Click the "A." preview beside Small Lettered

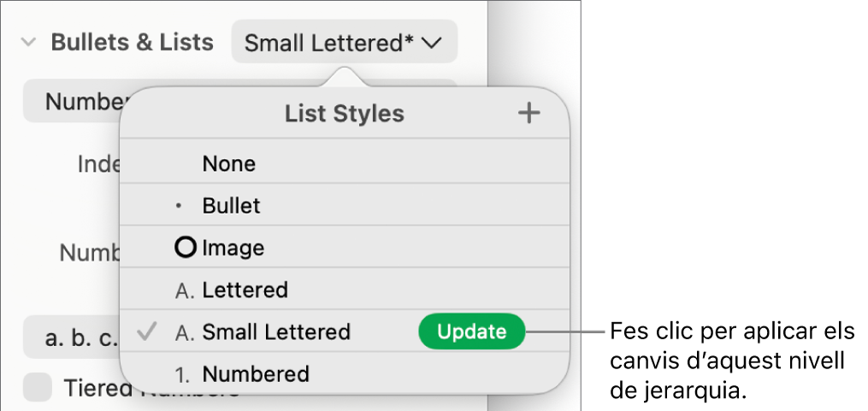[185, 332]
